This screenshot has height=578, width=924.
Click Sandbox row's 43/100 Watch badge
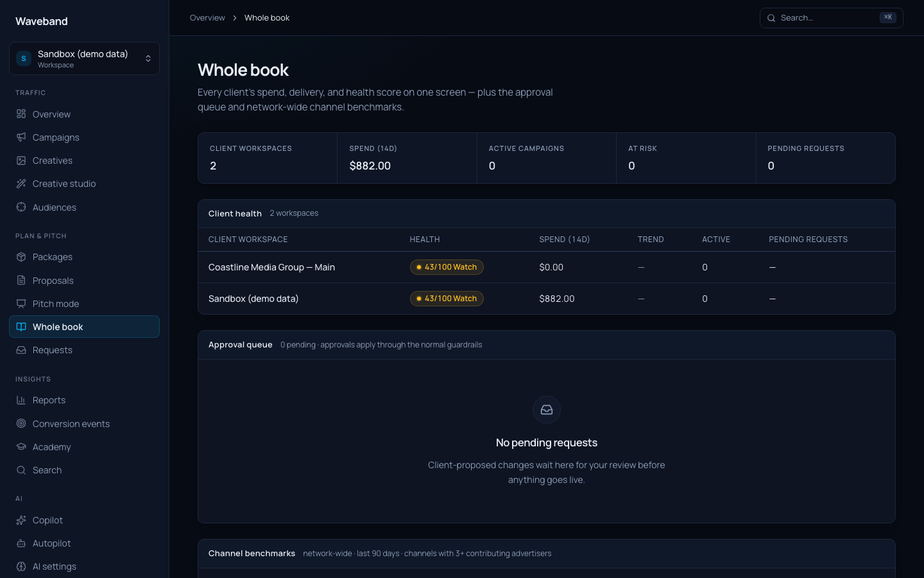tap(447, 299)
